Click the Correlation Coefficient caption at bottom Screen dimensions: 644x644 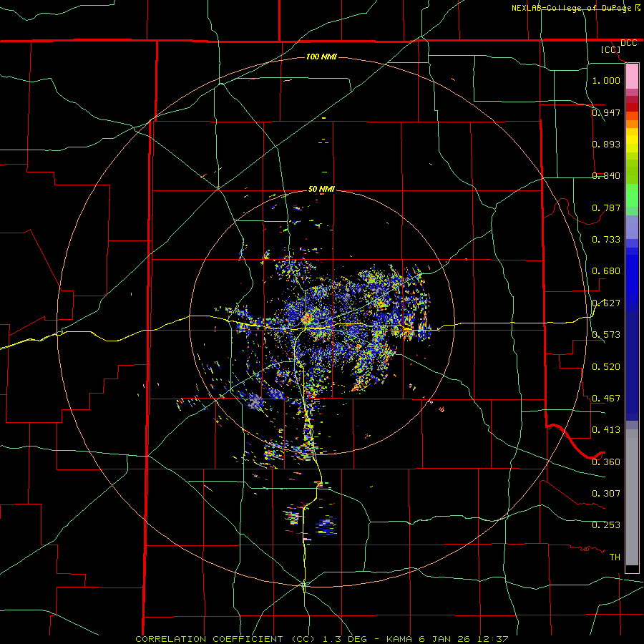click(x=321, y=639)
